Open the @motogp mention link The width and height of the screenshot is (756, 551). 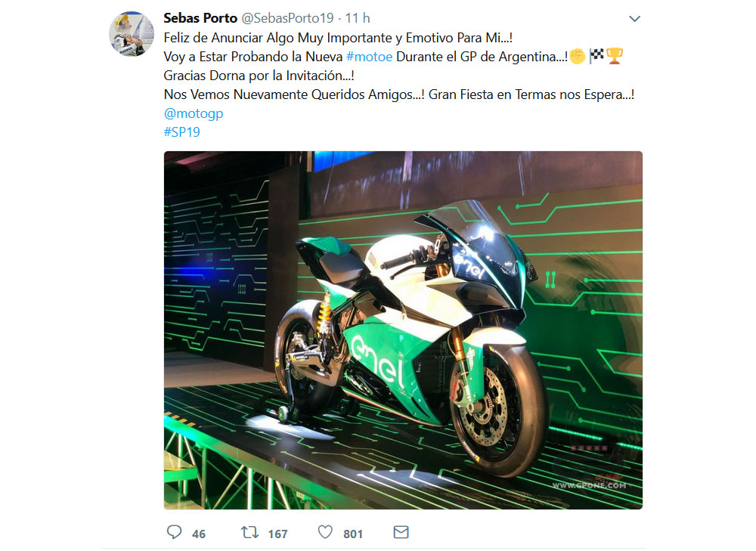[x=194, y=114]
